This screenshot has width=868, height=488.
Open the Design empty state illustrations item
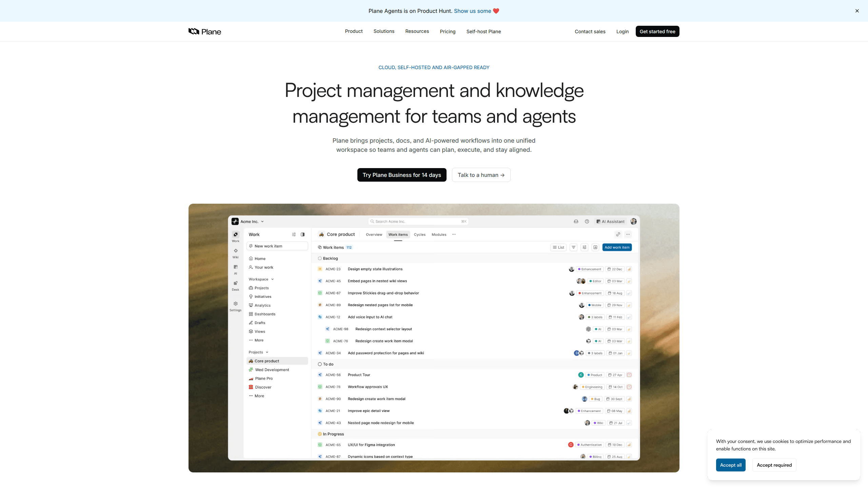[375, 269]
